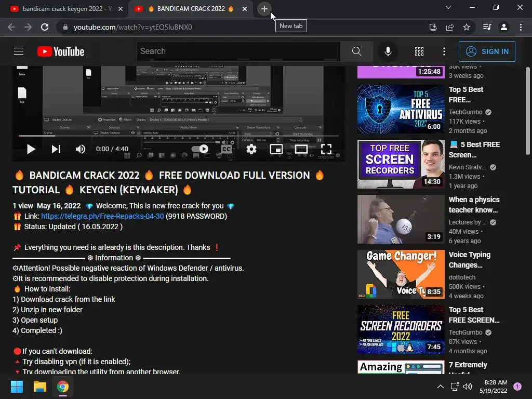Viewport: 532px width, 399px height.
Task: Open a new browser tab
Action: point(264,9)
